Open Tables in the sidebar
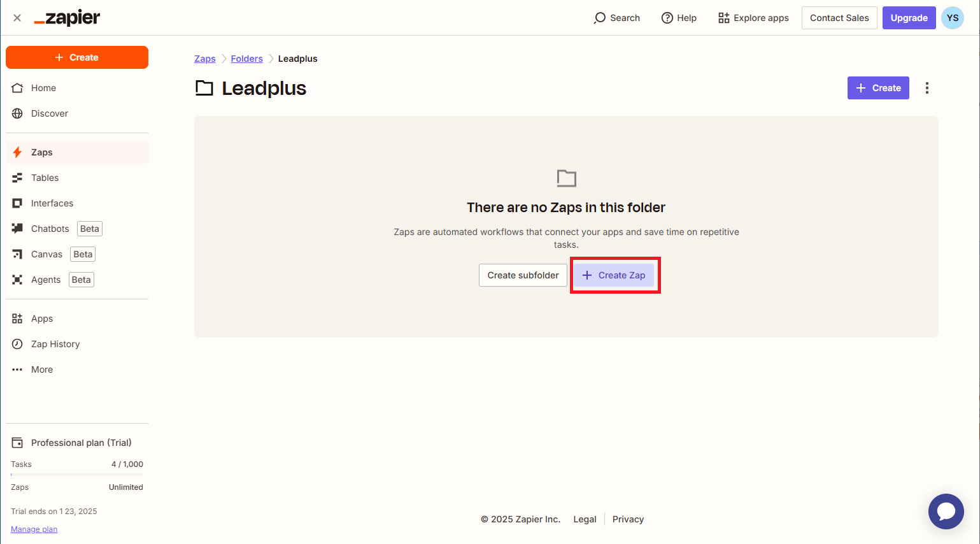Viewport: 980px width, 544px height. tap(77, 178)
